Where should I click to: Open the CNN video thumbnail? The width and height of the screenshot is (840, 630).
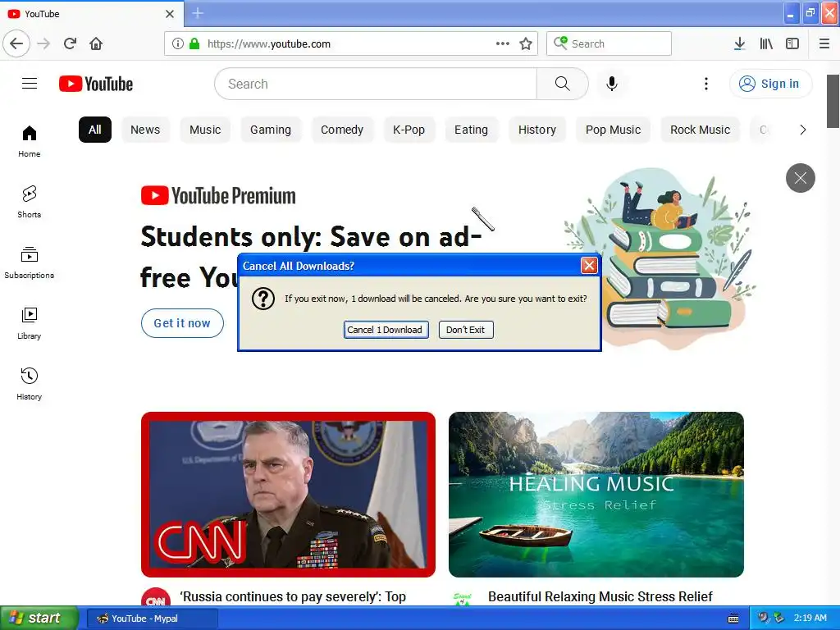tap(288, 495)
